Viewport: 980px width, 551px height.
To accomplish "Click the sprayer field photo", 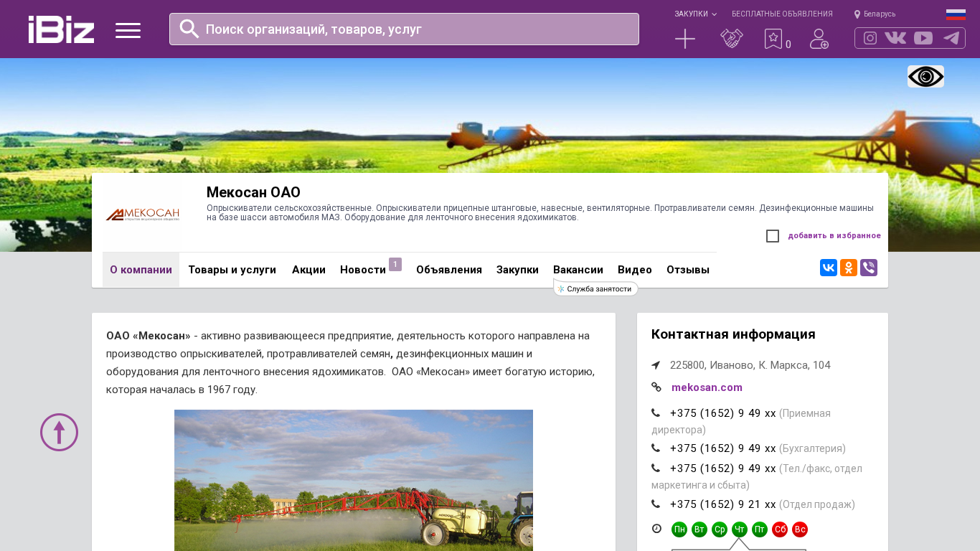I will 354,480.
